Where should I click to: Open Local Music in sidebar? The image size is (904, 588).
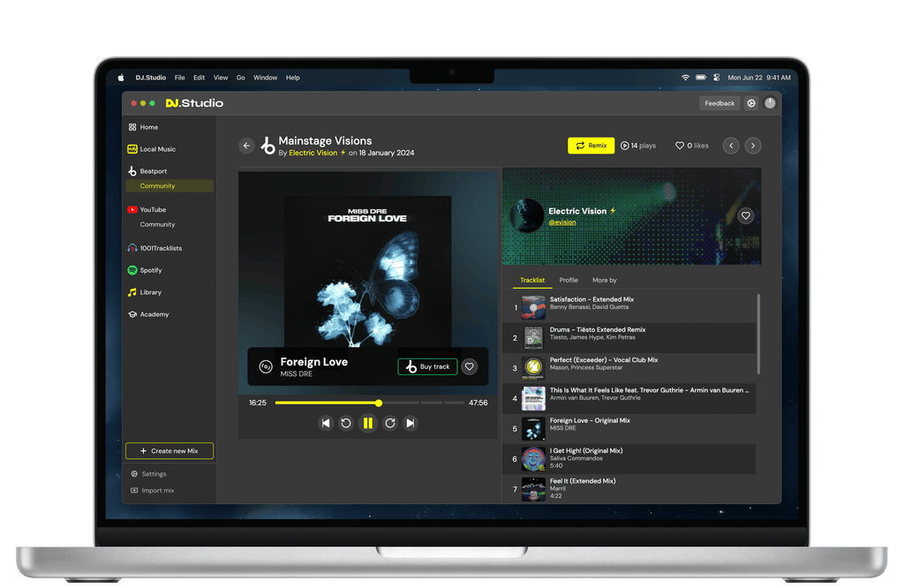pos(152,148)
